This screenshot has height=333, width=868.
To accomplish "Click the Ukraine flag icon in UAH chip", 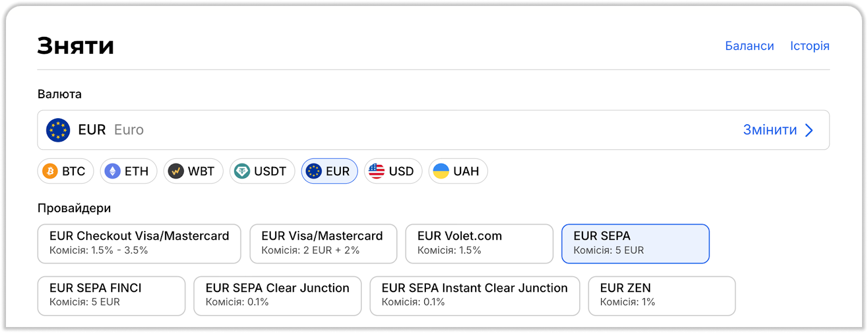I will [x=441, y=171].
